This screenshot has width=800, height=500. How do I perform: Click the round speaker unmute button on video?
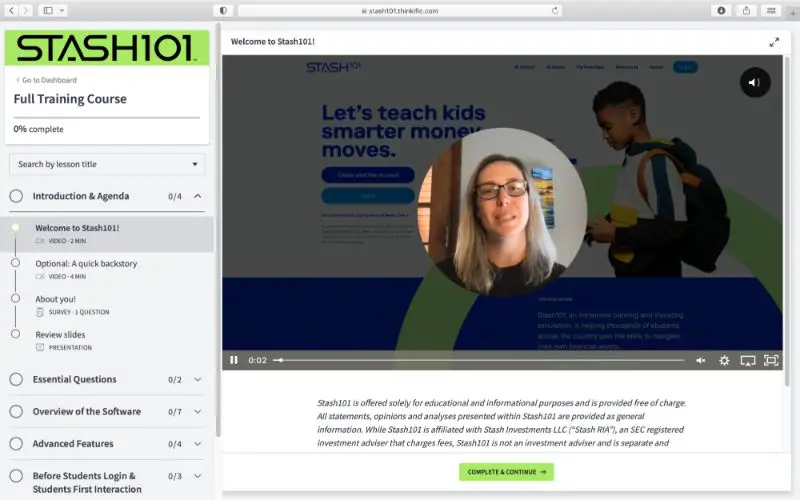point(755,82)
